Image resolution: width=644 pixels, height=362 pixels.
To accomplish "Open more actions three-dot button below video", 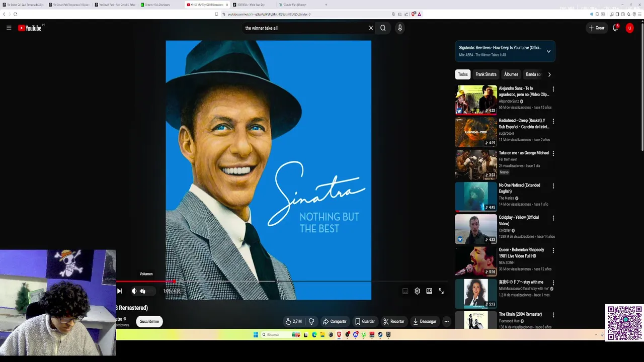I will click(x=446, y=322).
